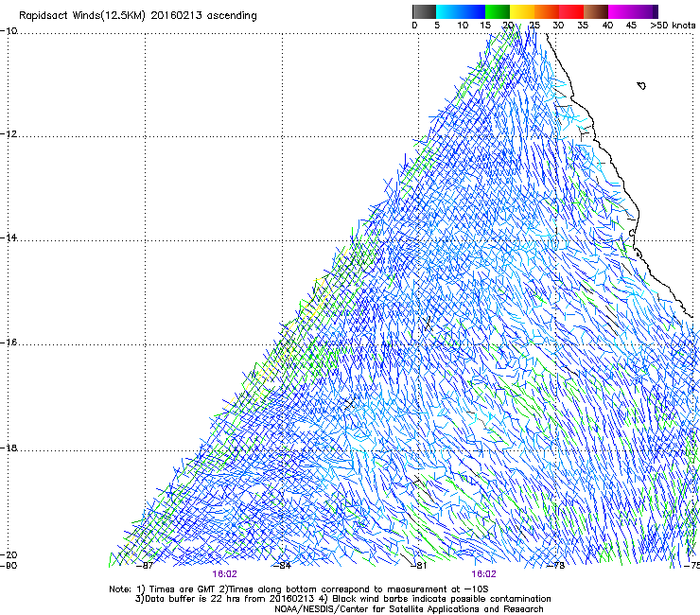Click the "45" legend scale label

(x=631, y=26)
